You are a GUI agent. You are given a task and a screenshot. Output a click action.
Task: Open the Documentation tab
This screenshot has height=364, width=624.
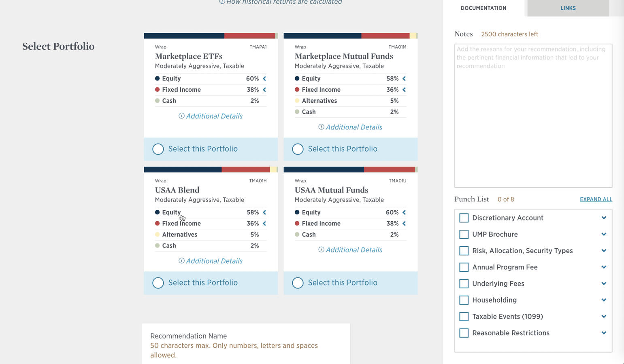483,8
